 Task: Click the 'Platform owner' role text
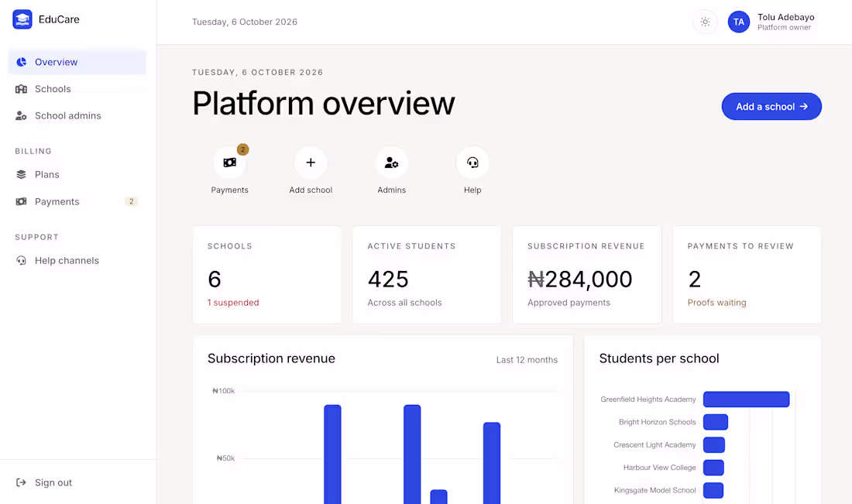pos(784,27)
